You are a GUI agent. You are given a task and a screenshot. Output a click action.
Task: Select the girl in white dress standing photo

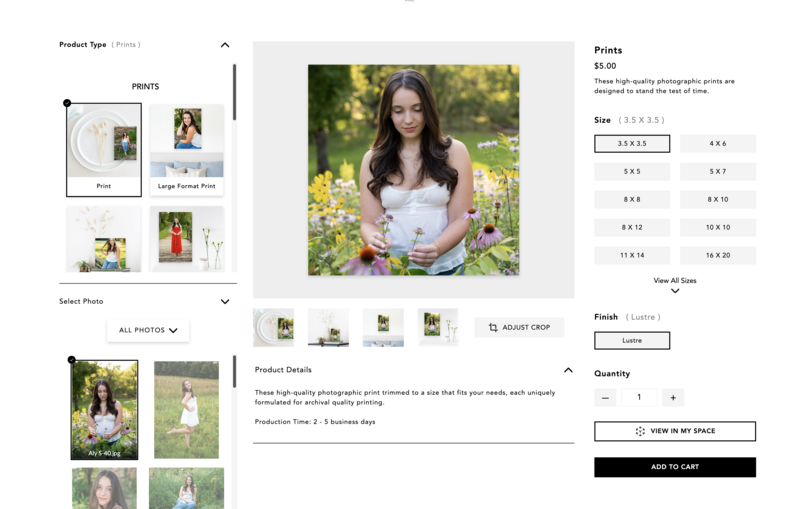(186, 410)
